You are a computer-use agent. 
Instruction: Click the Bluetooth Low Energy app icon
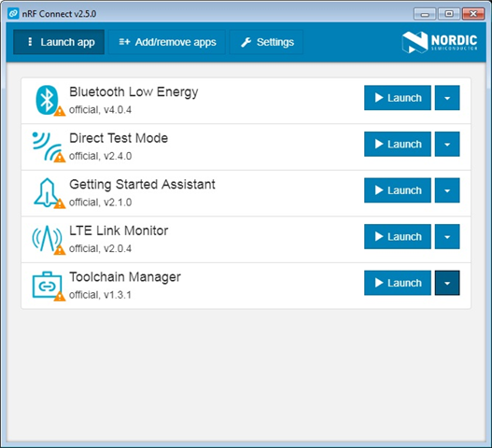click(x=47, y=100)
